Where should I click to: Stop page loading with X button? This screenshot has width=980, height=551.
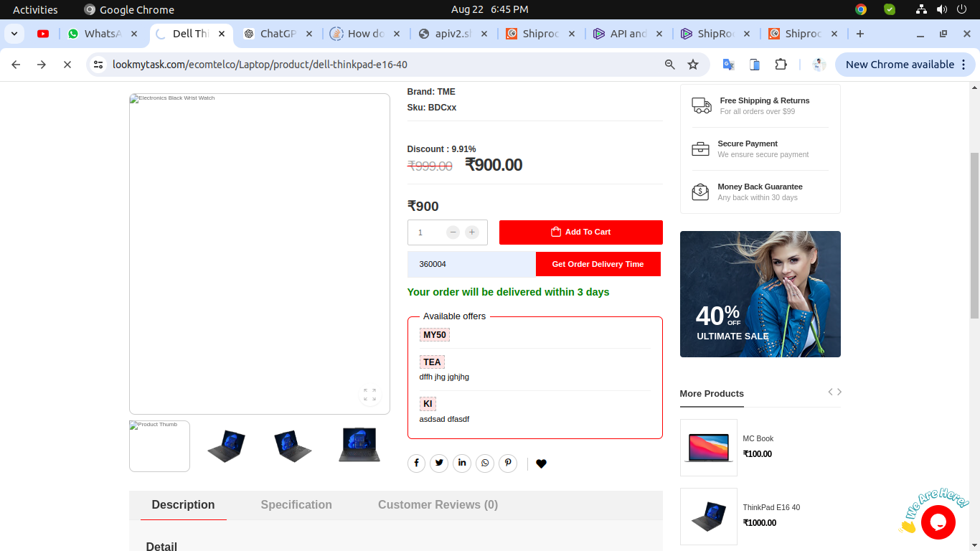click(x=67, y=65)
